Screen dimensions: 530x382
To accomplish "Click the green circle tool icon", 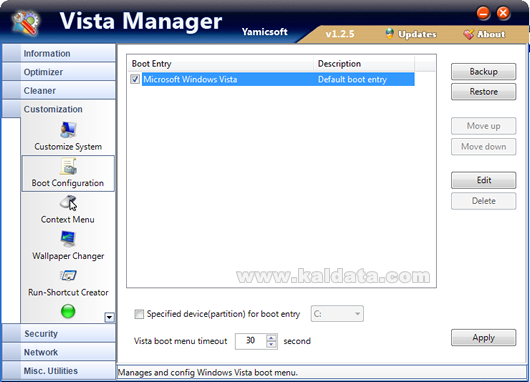I will coord(68,311).
